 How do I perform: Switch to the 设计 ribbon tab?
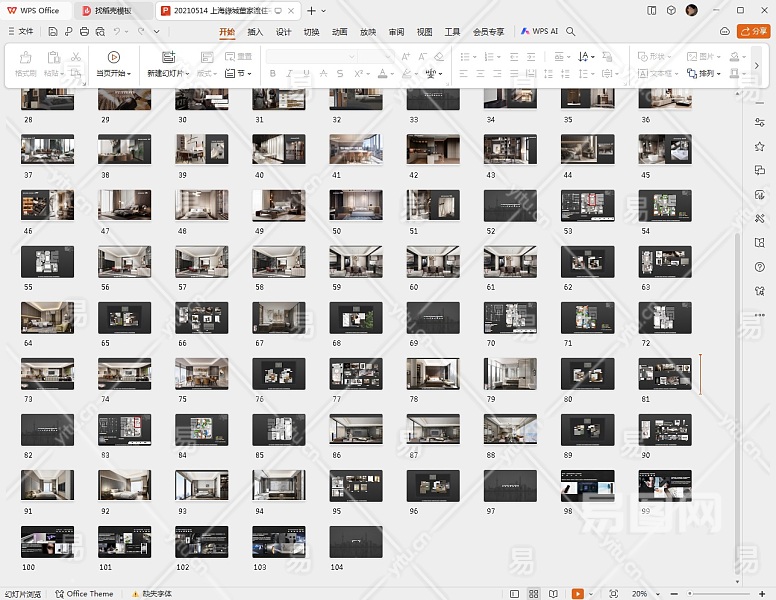[x=283, y=32]
